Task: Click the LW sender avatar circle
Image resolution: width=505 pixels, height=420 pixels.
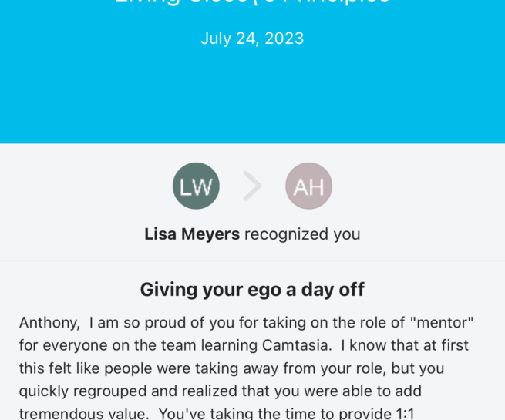Action: point(196,186)
